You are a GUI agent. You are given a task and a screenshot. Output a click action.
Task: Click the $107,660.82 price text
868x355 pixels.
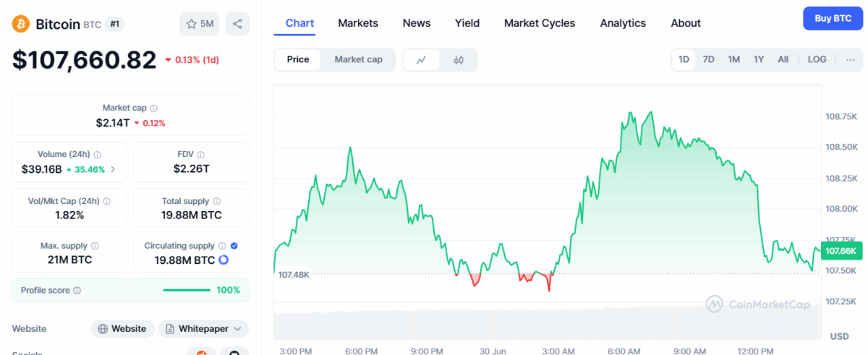tap(84, 60)
